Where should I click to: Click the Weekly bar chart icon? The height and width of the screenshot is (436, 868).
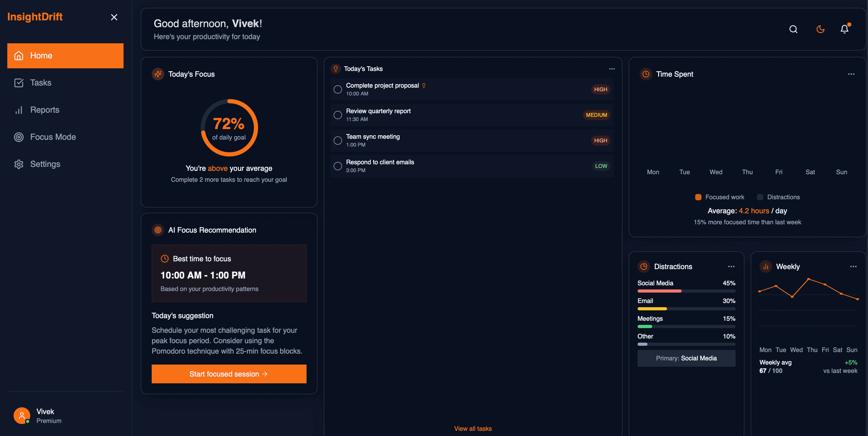click(766, 267)
